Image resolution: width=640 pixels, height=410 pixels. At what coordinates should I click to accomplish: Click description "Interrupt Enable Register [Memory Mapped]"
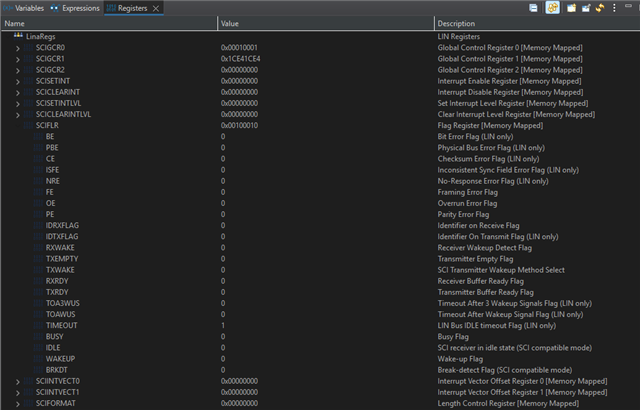click(x=509, y=81)
